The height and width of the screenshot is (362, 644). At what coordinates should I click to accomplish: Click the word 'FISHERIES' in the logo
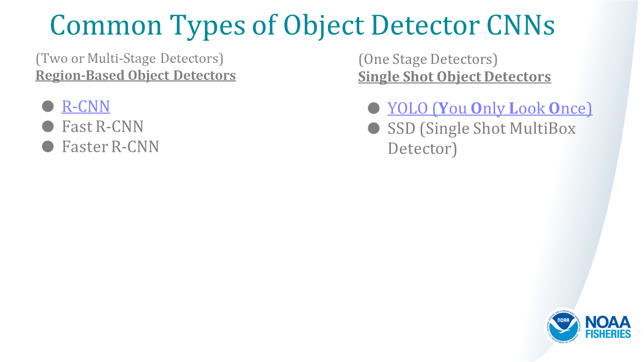tap(608, 334)
